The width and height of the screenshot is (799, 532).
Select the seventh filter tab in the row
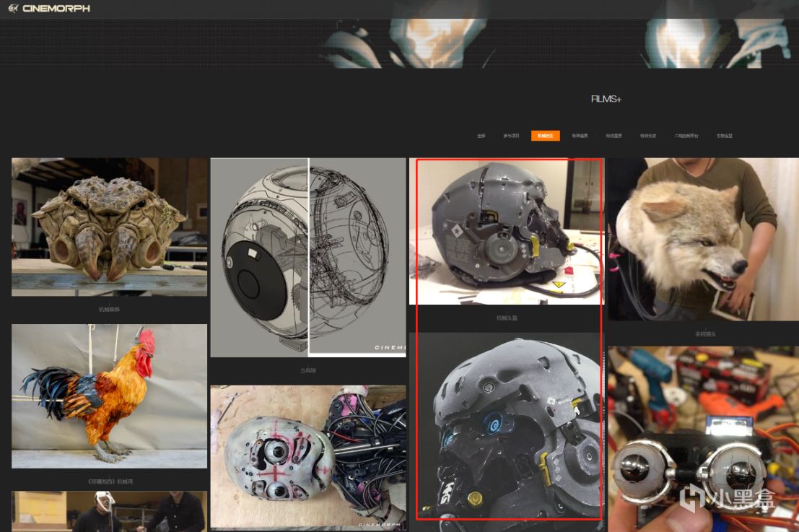click(686, 136)
